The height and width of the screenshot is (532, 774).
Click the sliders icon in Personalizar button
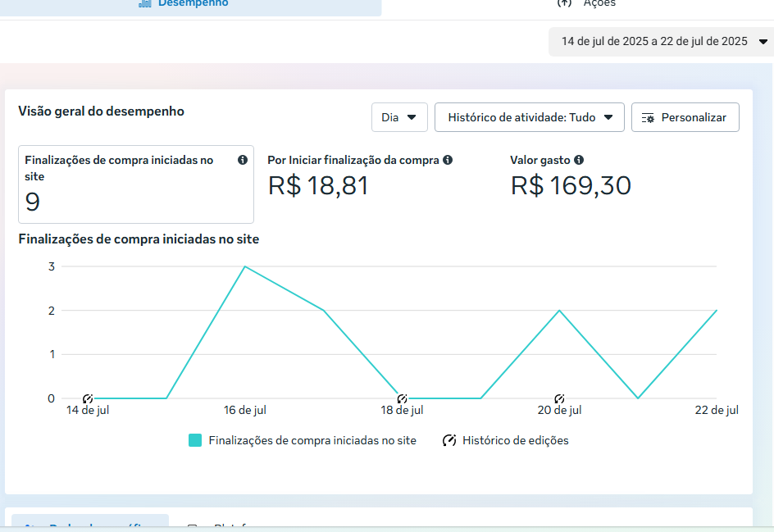click(648, 118)
